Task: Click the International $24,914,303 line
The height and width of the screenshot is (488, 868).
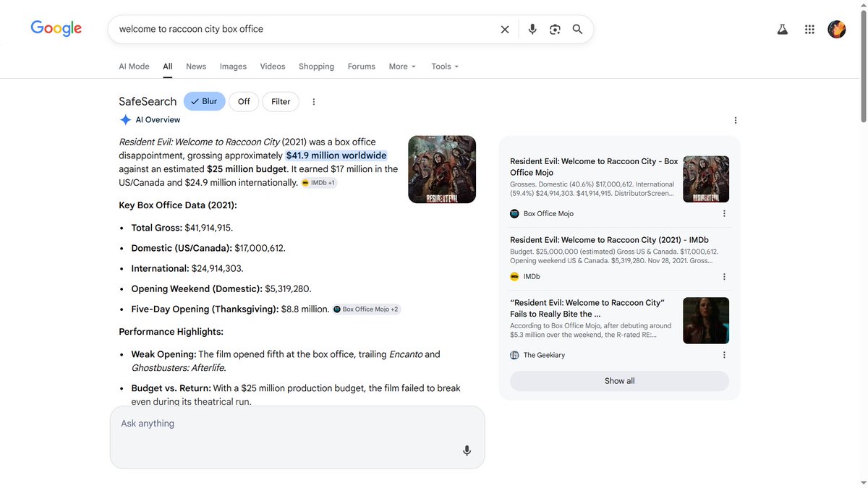Action: [187, 268]
